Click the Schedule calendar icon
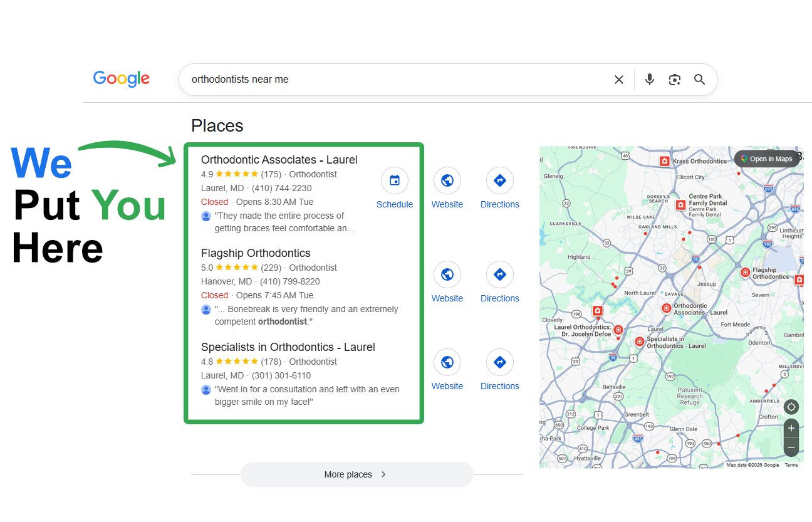 click(395, 180)
